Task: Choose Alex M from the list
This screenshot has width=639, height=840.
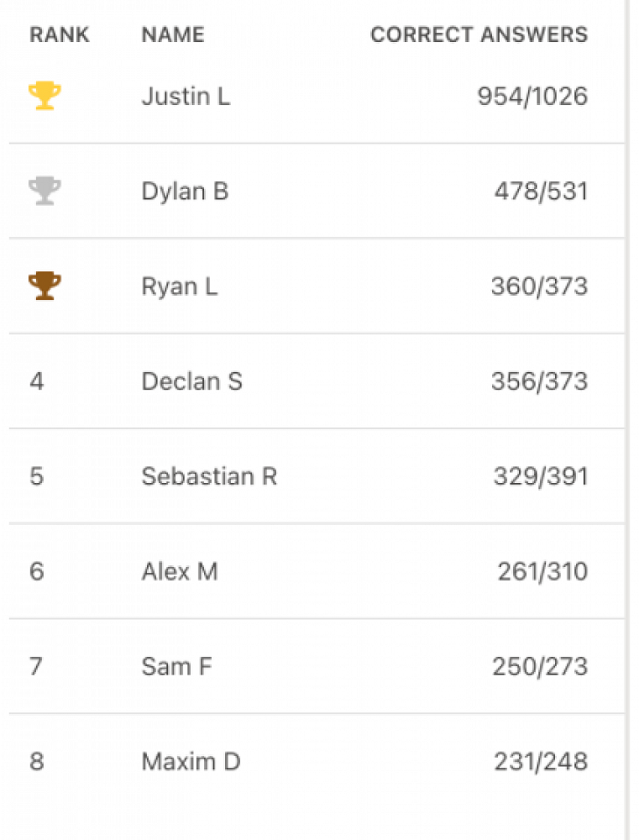Action: click(x=180, y=572)
